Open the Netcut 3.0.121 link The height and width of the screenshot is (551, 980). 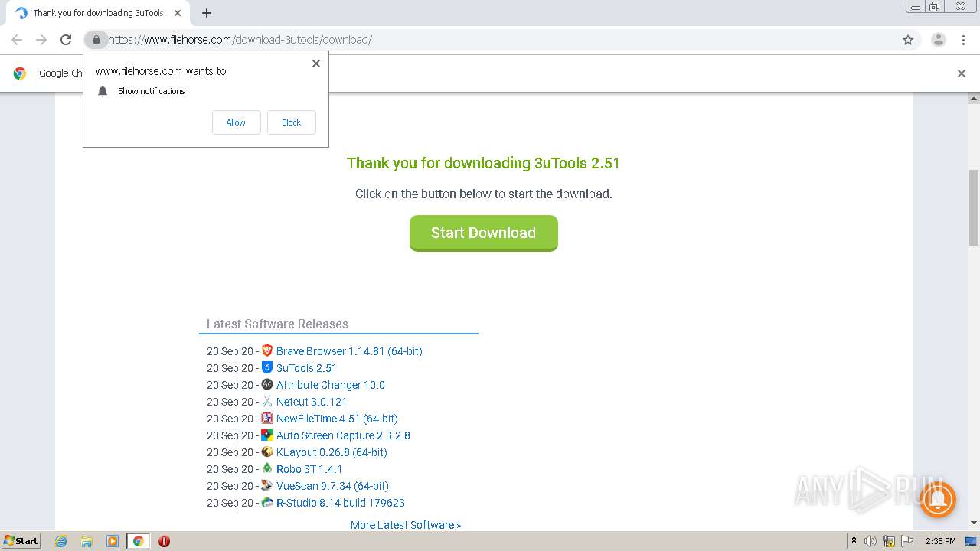[x=312, y=402]
